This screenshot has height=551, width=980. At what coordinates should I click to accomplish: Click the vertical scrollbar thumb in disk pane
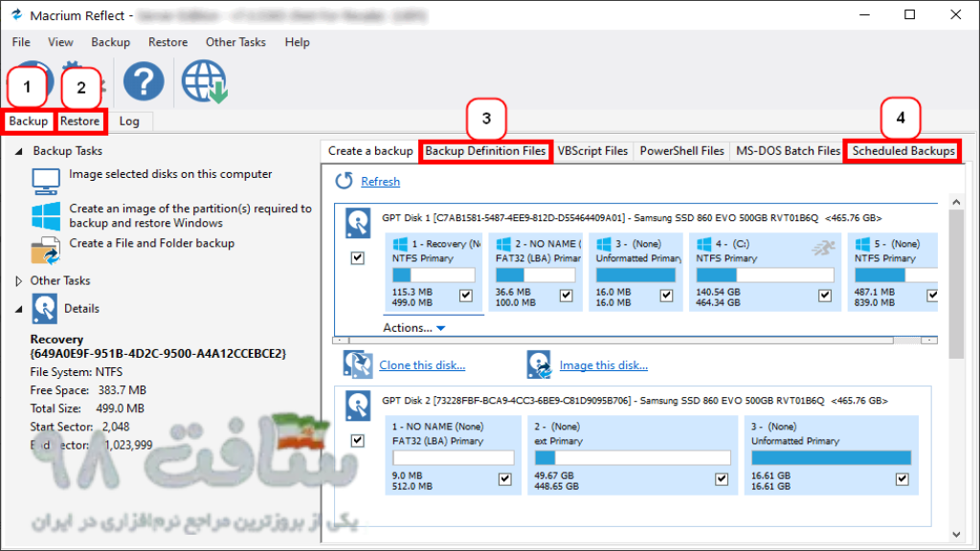coord(956,284)
